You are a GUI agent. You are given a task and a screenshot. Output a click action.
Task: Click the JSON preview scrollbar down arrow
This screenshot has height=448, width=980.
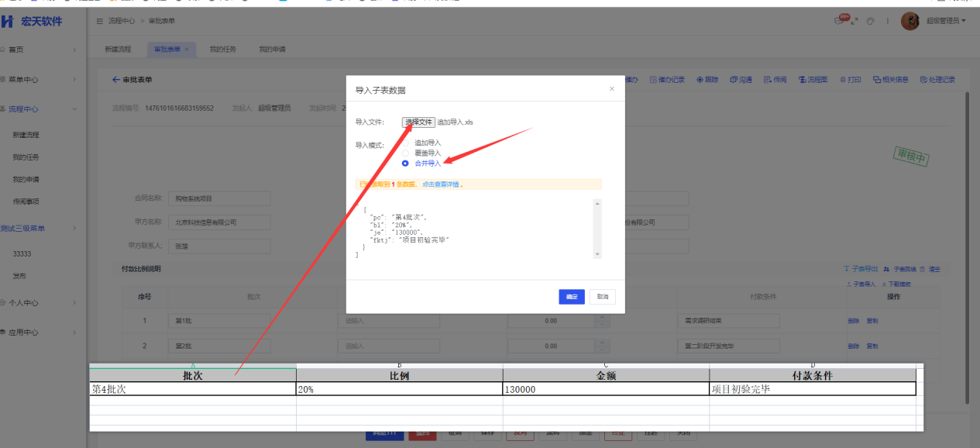[x=597, y=254]
